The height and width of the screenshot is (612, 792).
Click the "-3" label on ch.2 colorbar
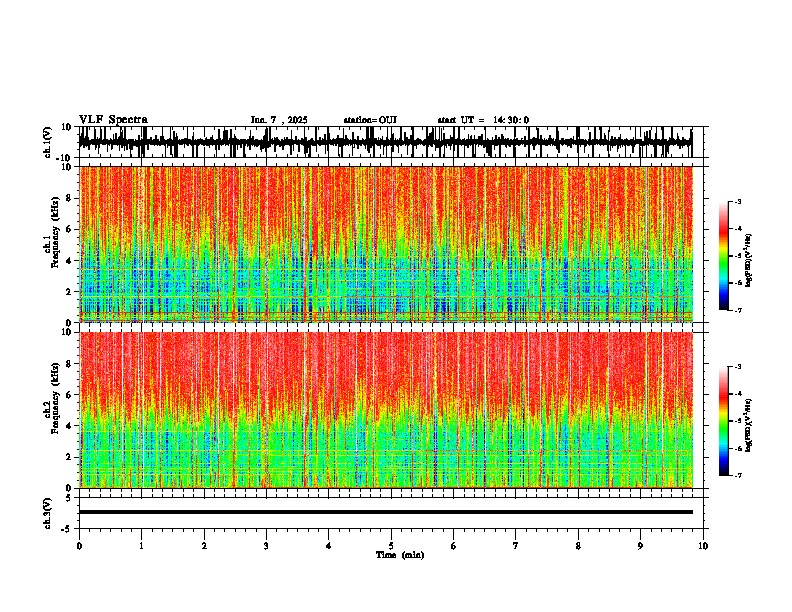(738, 367)
